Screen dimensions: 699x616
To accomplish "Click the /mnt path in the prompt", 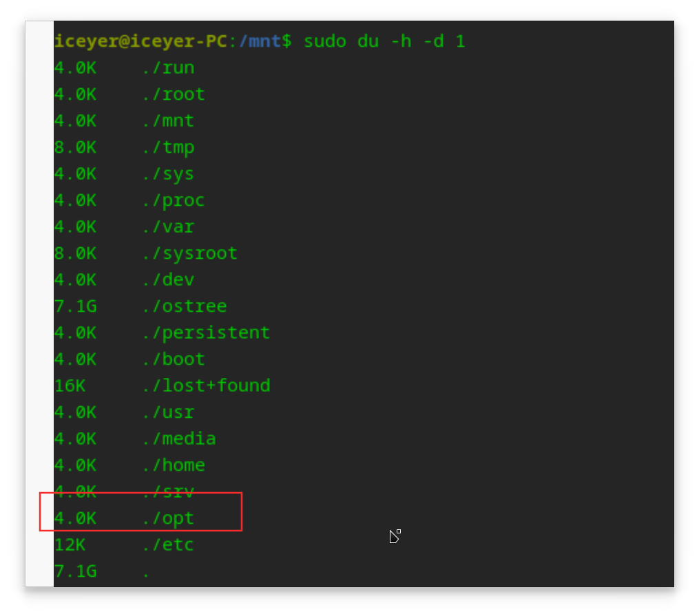I will (x=260, y=41).
